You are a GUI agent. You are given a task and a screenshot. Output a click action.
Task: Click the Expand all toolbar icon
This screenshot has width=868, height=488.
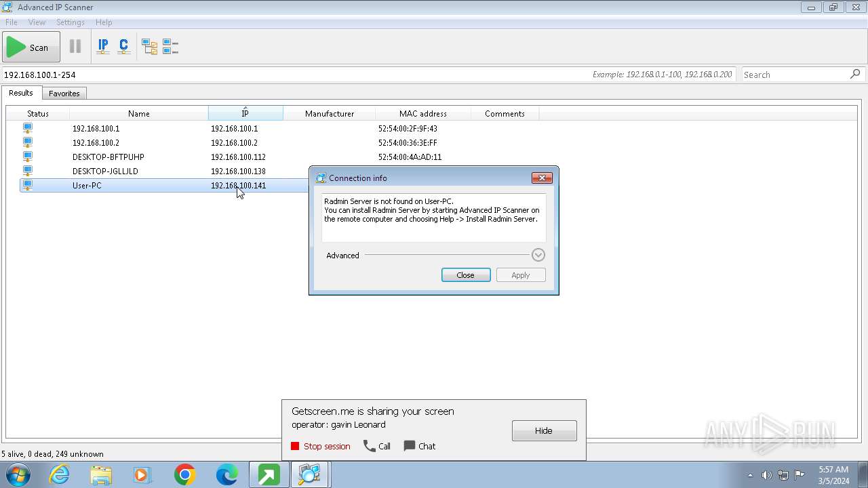pos(149,47)
